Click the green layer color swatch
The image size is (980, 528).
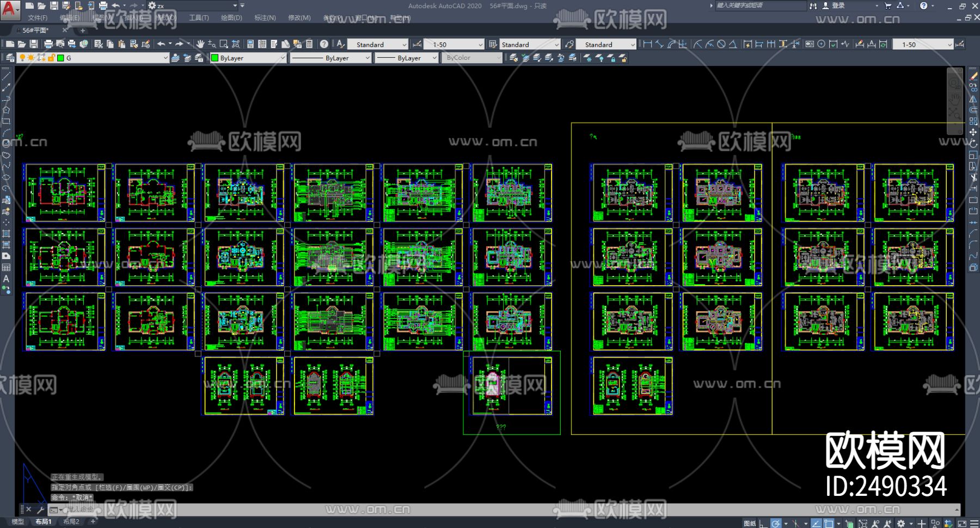60,58
